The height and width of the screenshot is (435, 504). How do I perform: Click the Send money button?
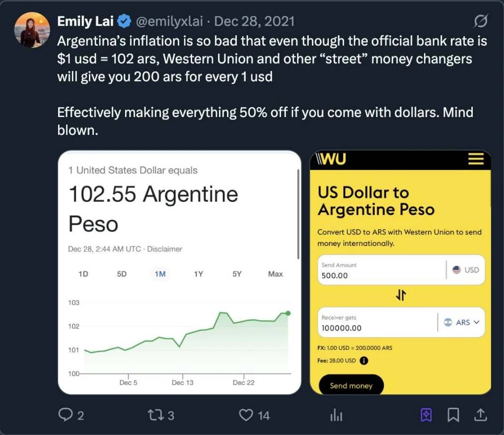pos(351,385)
